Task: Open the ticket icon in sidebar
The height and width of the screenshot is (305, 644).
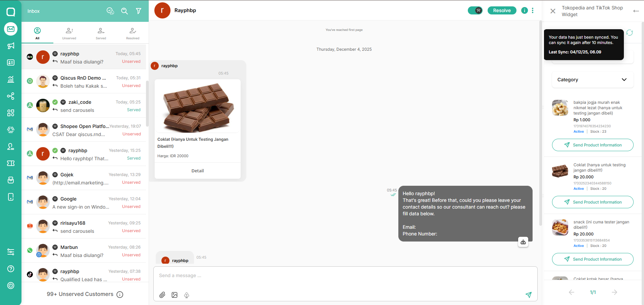Action: 11,163
